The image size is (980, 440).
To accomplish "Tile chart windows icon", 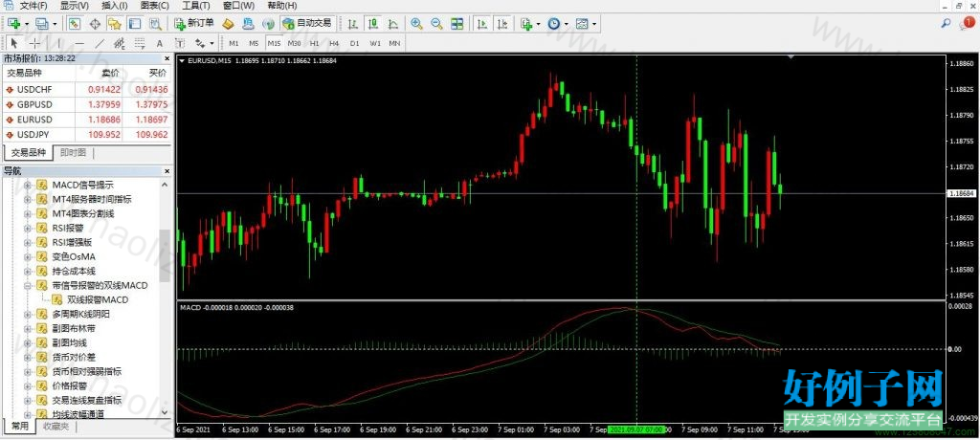I will [x=457, y=24].
